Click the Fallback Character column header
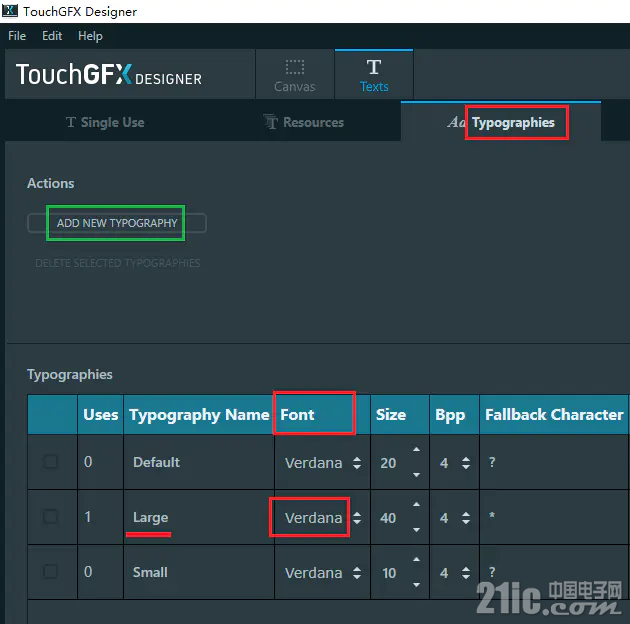 point(554,415)
